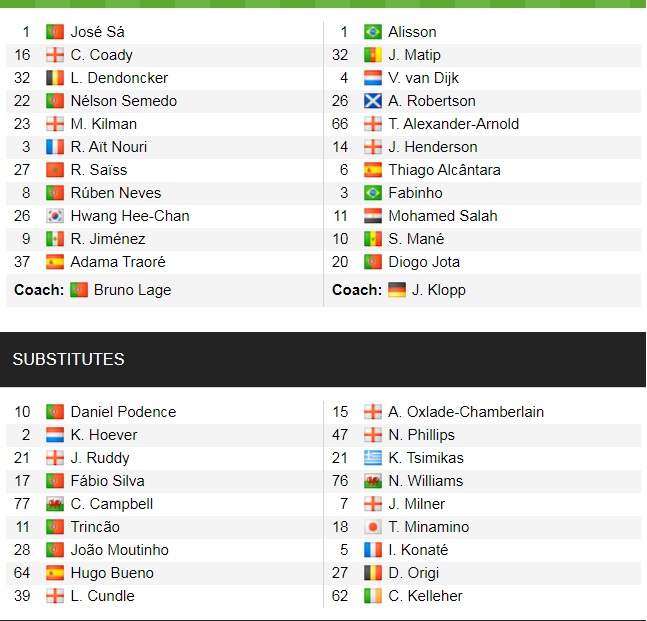Select substitute Daniel Podence
This screenshot has height=621, width=647.
click(123, 412)
